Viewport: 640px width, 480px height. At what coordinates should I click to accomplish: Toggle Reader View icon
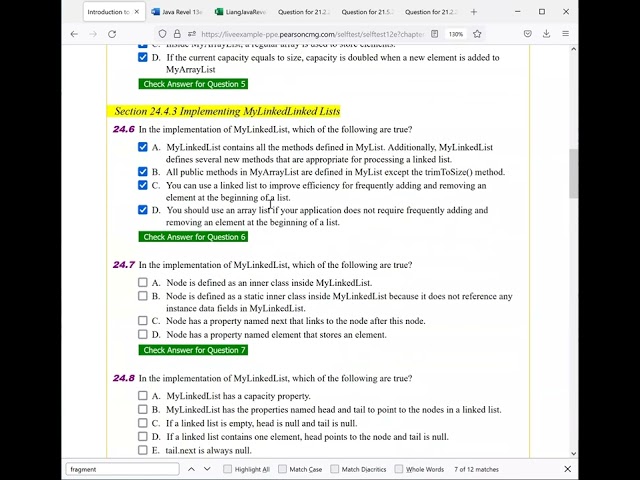coord(435,34)
